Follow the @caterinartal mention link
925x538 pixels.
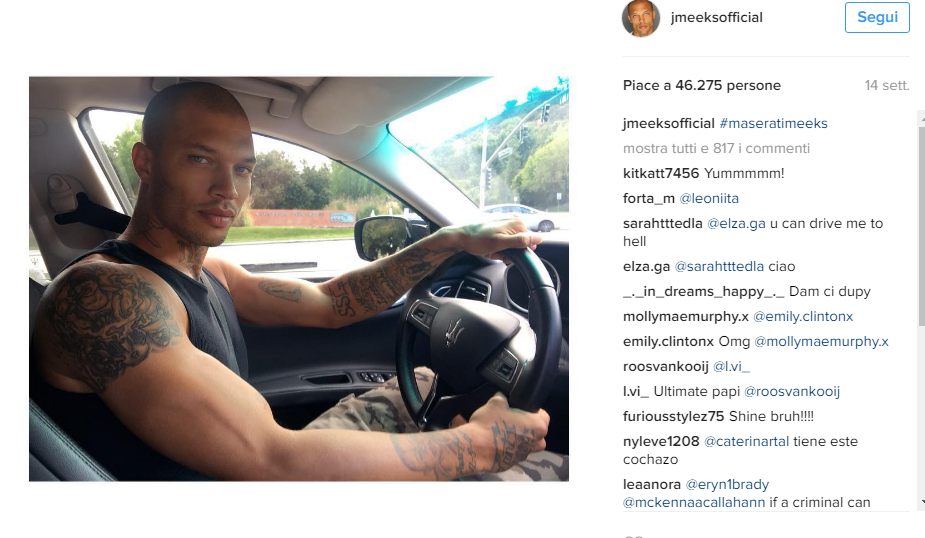click(746, 441)
